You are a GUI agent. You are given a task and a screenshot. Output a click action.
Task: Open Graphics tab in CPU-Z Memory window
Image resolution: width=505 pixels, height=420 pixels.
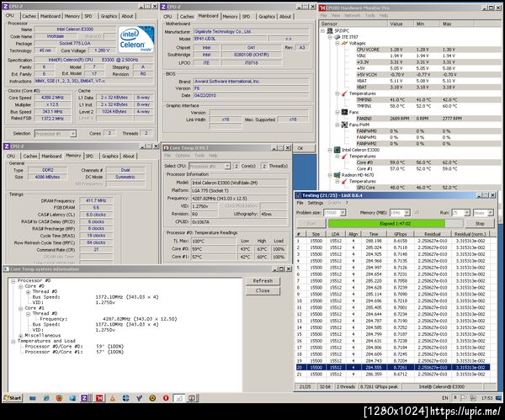tap(110, 157)
